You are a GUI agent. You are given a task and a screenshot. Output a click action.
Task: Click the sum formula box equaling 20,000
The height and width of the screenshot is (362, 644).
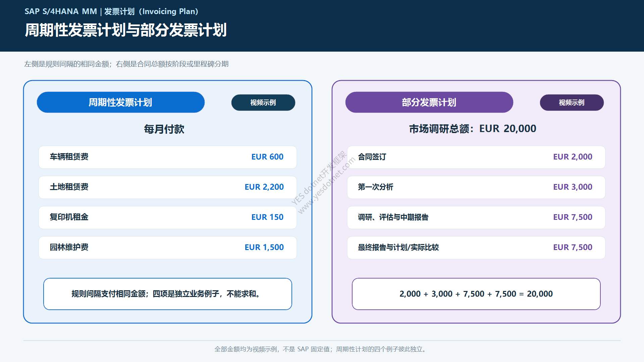click(476, 294)
